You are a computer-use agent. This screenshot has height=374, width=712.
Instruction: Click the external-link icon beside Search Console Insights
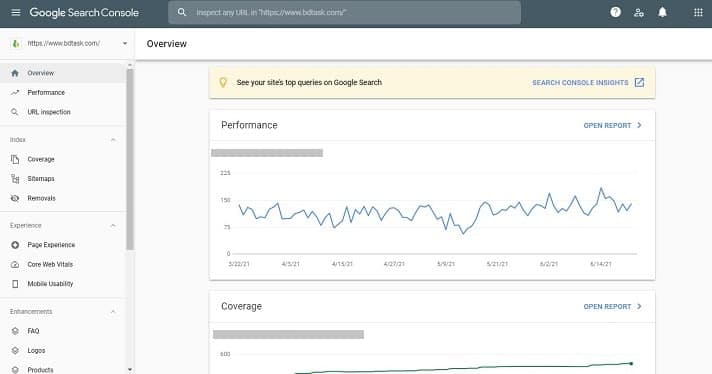coord(639,83)
